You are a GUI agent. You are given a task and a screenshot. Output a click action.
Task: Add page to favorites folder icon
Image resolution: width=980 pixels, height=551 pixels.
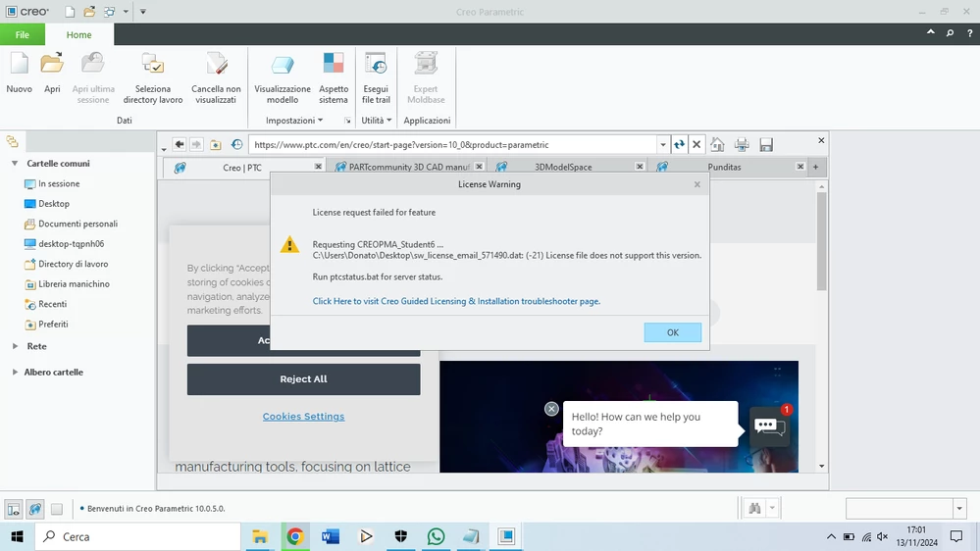216,144
